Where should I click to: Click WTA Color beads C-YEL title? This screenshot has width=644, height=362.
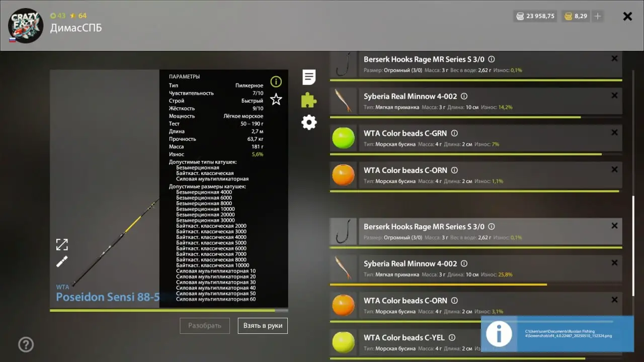click(404, 338)
